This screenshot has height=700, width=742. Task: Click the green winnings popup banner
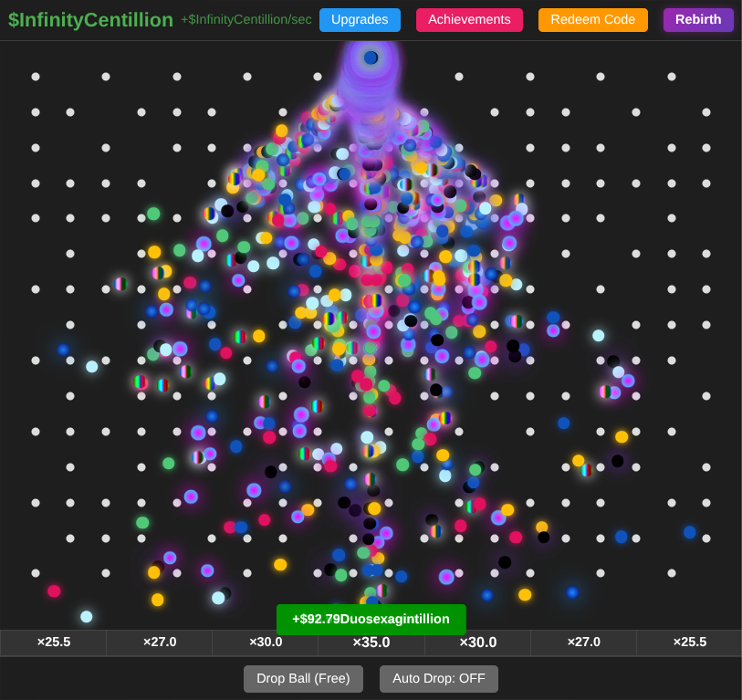[371, 619]
